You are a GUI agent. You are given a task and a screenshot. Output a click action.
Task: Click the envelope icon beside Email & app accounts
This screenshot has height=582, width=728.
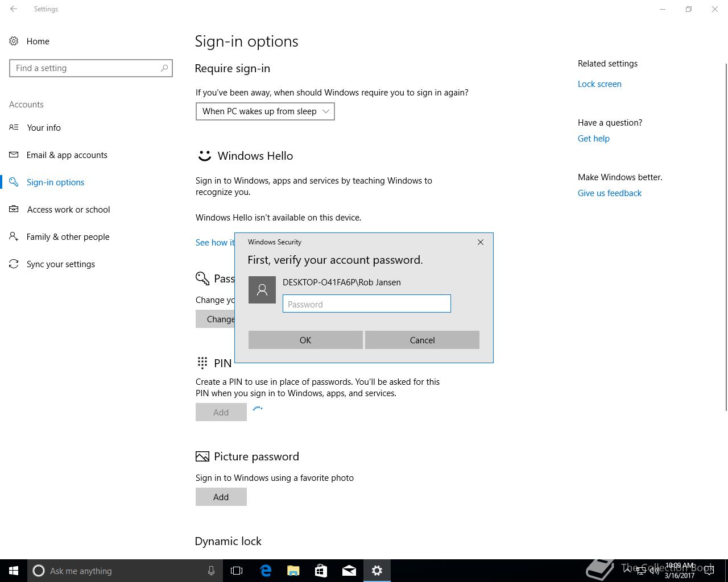14,155
